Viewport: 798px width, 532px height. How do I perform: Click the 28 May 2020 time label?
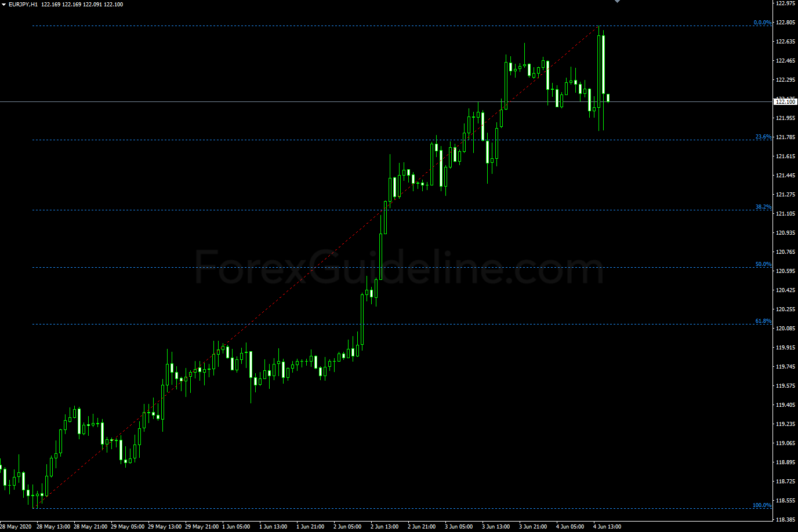16,527
